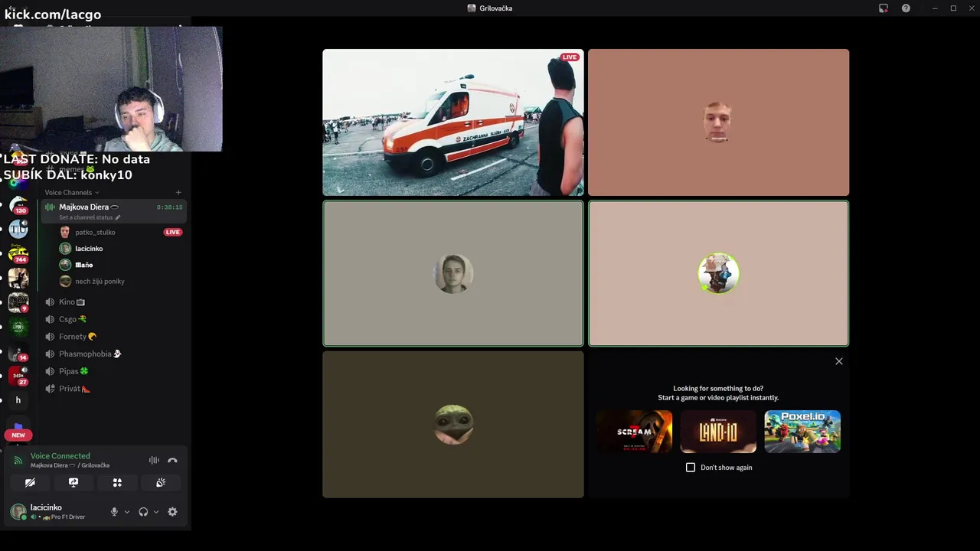Click the NEW mentions badge
This screenshot has height=551, width=980.
point(18,435)
